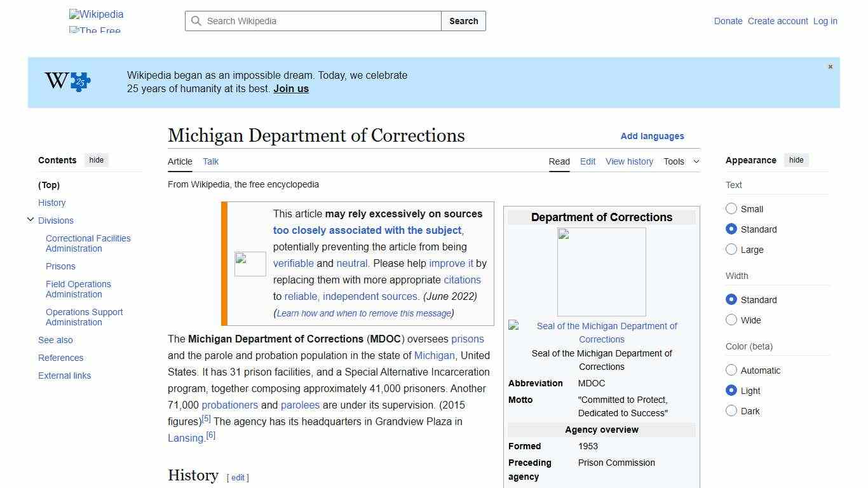Hide the Contents sidebar

coord(96,160)
